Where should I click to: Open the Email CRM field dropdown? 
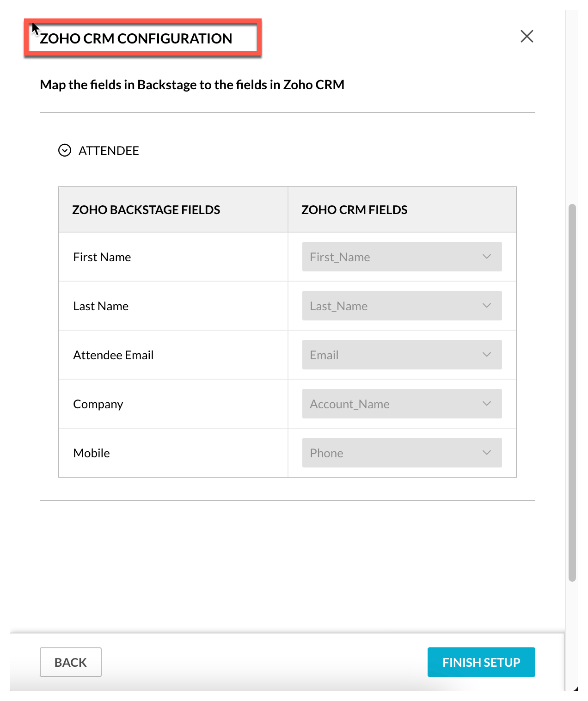point(401,355)
